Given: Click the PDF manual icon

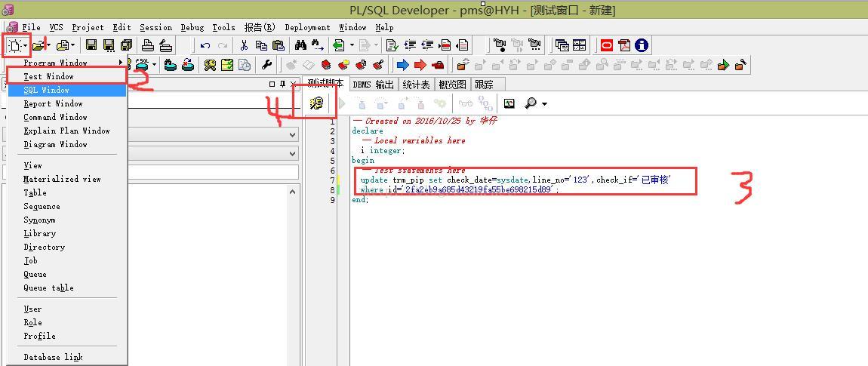Looking at the screenshot, I should coord(624,45).
